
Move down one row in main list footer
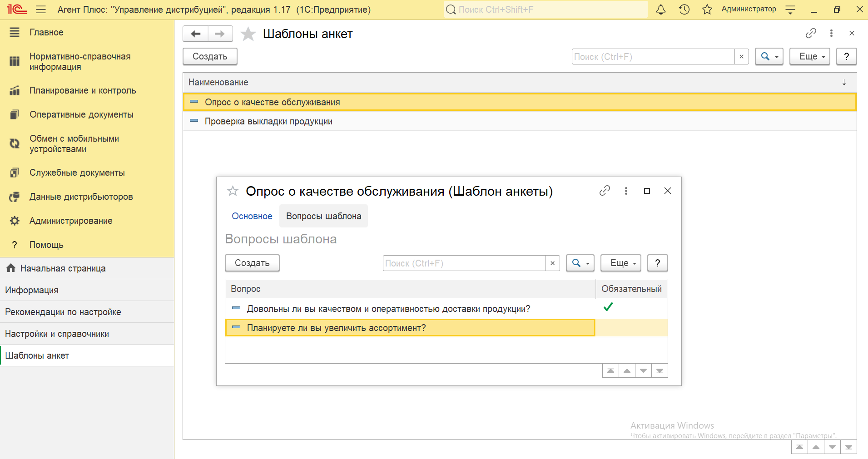pyautogui.click(x=832, y=447)
